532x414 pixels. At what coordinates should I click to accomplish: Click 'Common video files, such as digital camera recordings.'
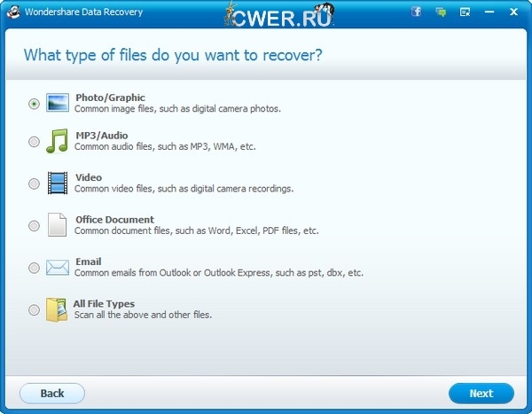tap(184, 189)
